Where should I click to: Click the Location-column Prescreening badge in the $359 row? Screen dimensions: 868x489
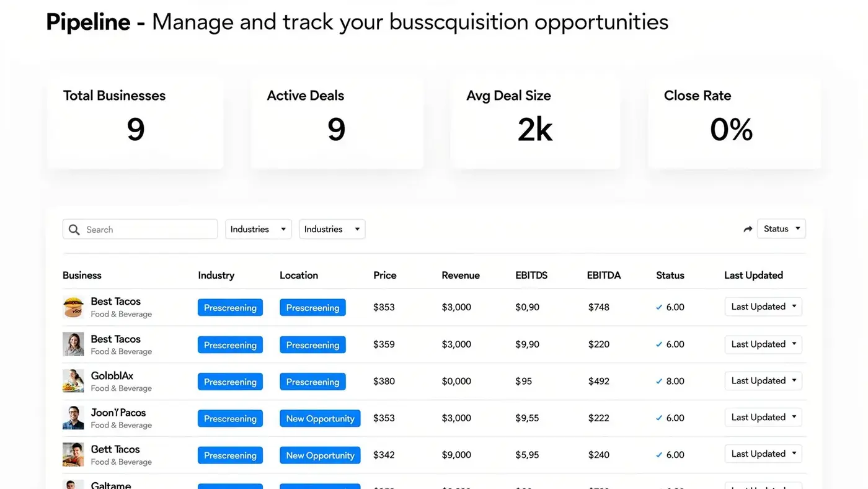(x=312, y=344)
